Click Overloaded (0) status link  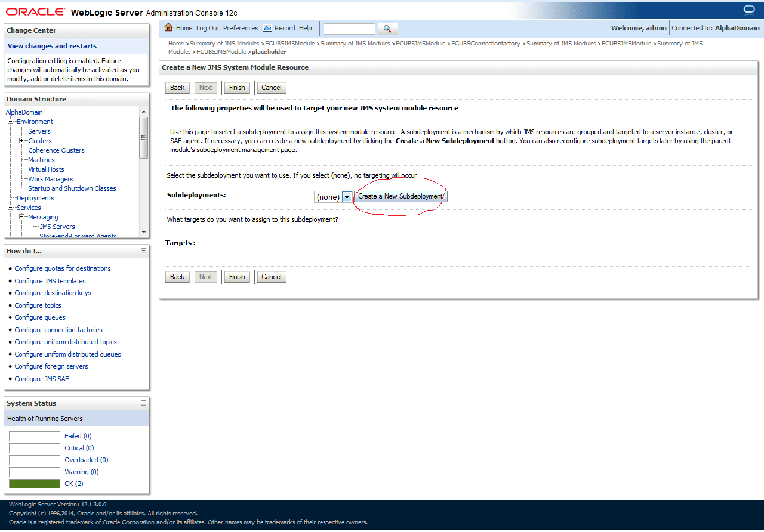coord(87,460)
